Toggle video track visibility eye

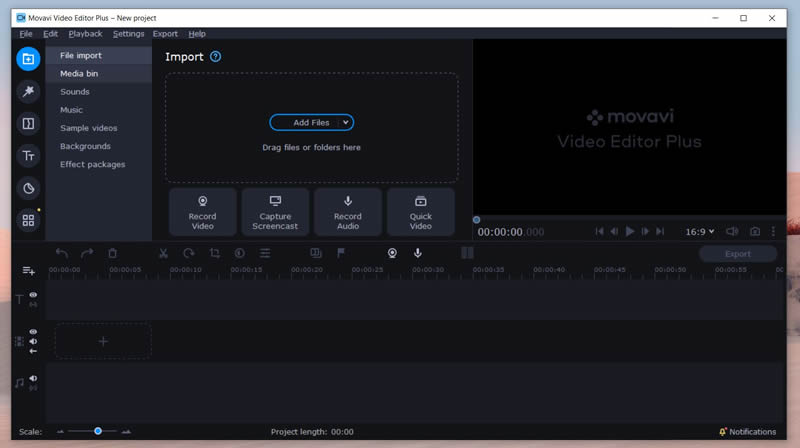33,332
